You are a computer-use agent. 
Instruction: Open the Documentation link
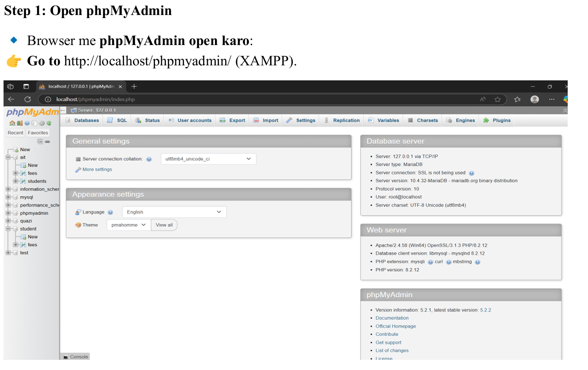pos(392,318)
